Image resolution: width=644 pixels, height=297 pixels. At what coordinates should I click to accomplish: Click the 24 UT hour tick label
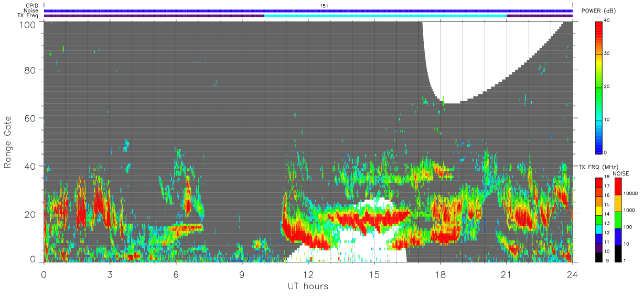572,273
